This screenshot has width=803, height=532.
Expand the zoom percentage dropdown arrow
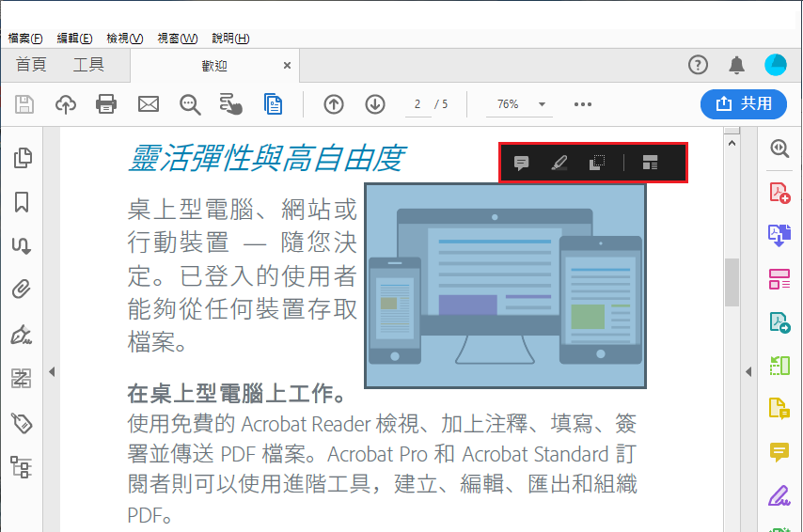542,104
